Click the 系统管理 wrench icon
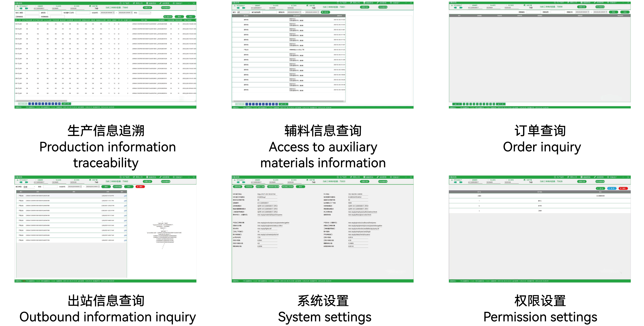 (x=161, y=3)
